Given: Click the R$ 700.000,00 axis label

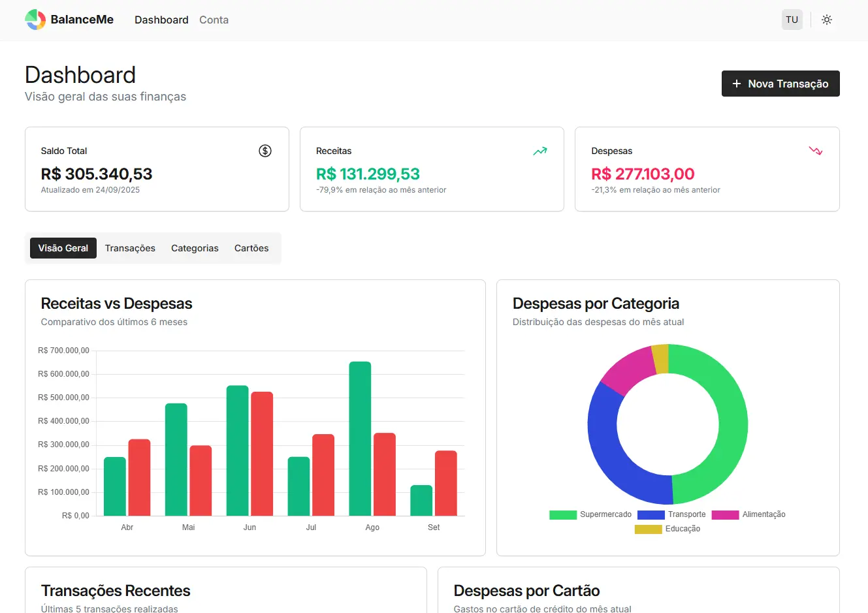Looking at the screenshot, I should pos(63,351).
